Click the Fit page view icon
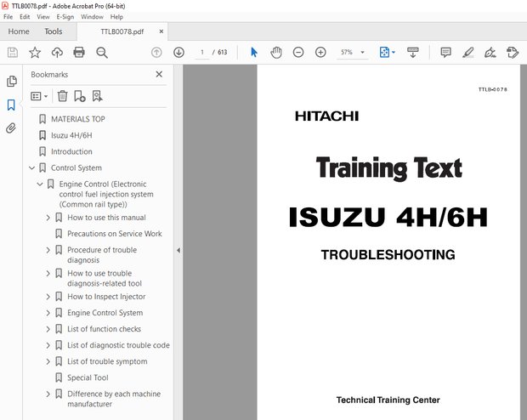The width and height of the screenshot is (527, 420). tap(384, 53)
